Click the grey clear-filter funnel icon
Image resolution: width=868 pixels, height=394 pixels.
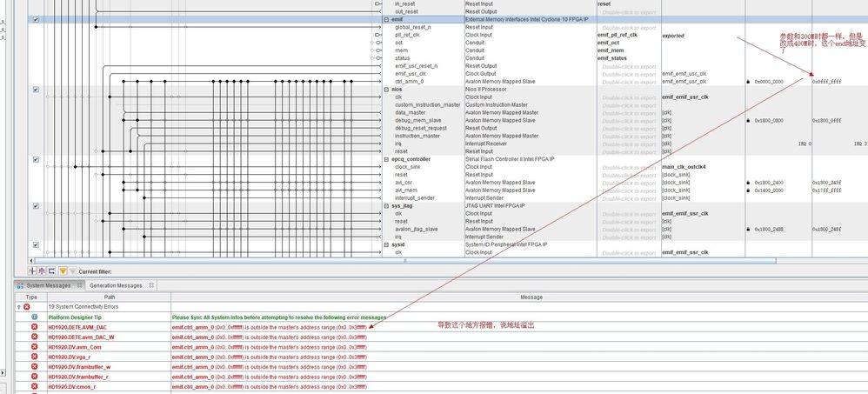coord(72,271)
